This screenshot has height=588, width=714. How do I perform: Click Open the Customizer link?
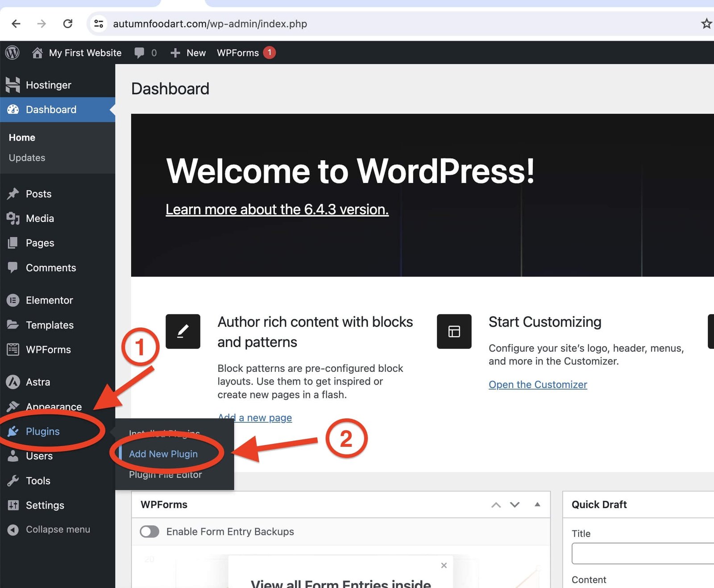coord(538,384)
